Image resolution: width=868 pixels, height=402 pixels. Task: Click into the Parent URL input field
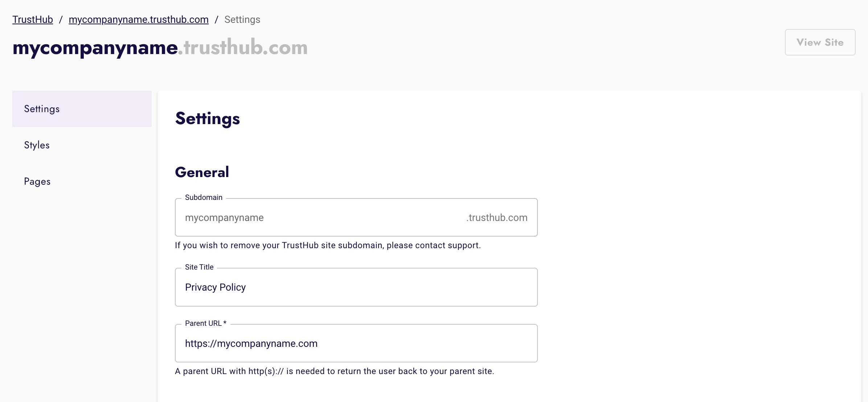pos(356,343)
